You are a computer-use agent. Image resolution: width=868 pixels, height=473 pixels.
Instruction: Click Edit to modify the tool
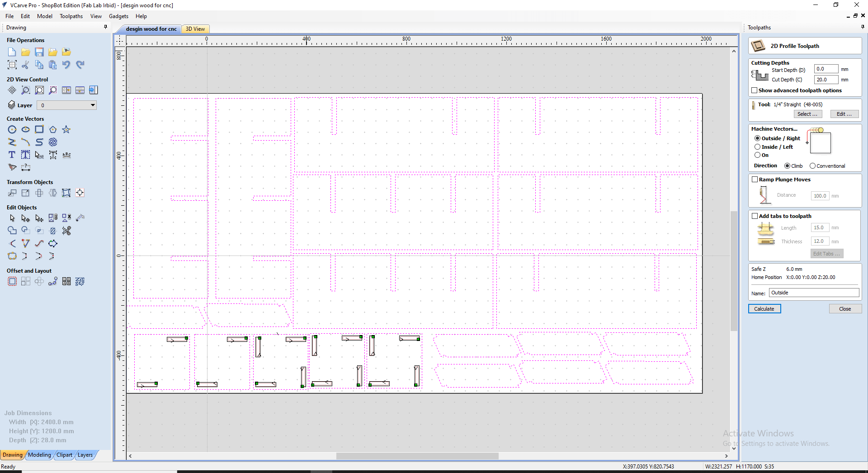(x=844, y=114)
